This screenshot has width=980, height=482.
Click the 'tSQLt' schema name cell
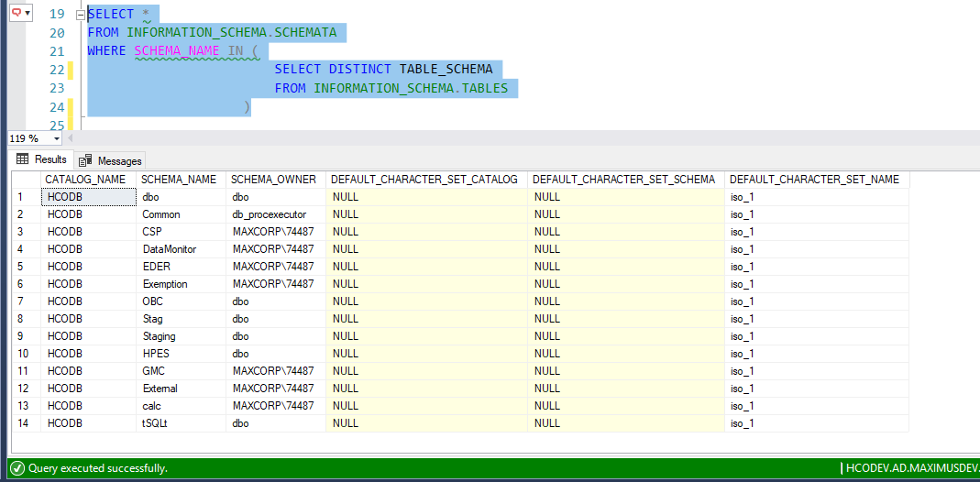(x=182, y=423)
